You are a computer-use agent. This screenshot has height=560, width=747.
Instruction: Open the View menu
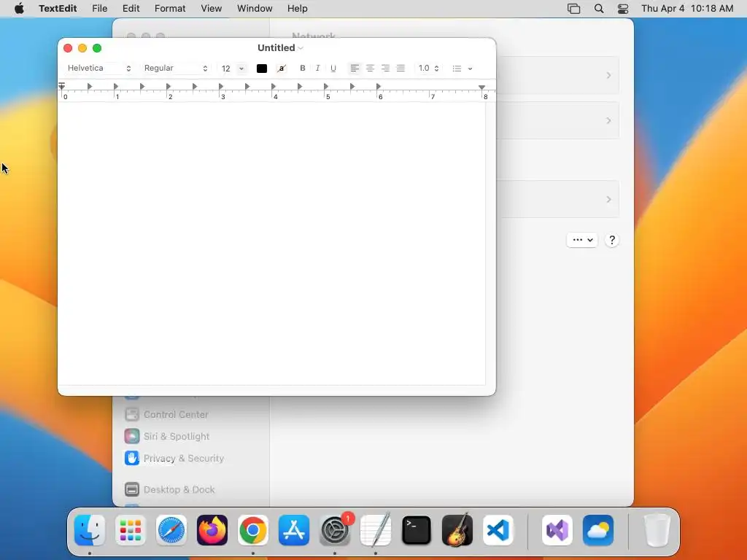point(211,9)
